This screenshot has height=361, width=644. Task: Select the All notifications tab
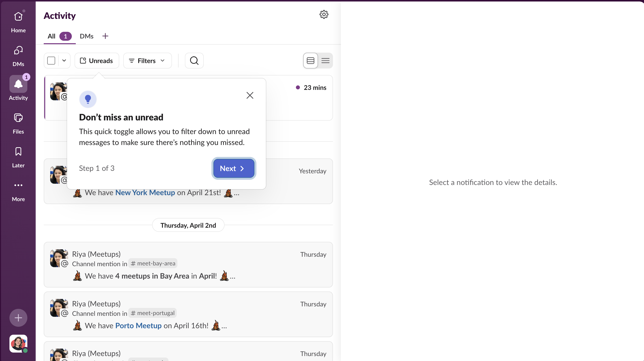click(51, 36)
